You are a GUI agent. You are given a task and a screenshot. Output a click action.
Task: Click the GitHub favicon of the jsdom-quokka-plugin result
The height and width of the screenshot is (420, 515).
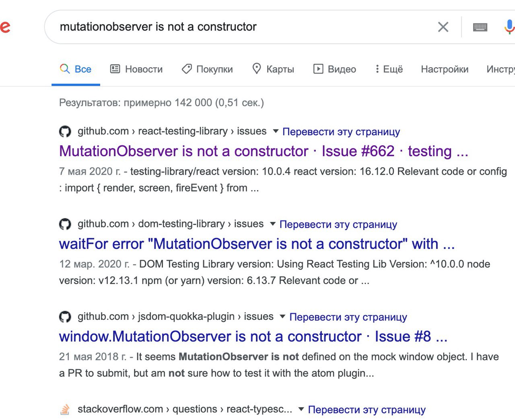[65, 317]
